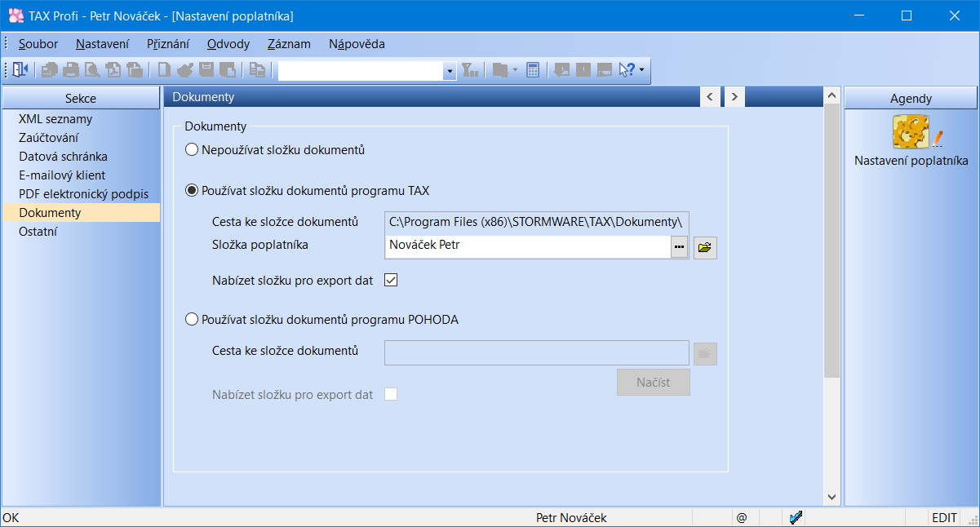Viewport: 980px width, 527px height.
Task: Select Používat složku dokumentů programu TAX
Action: coord(192,191)
